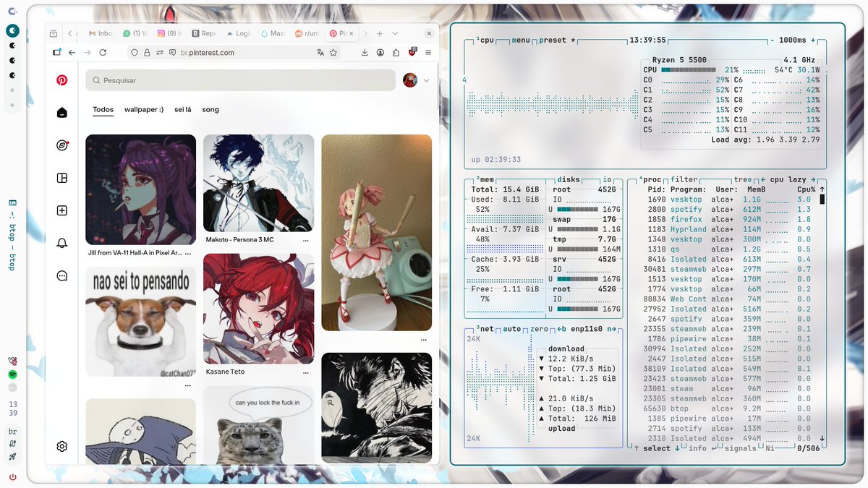Open the list all tabs dropdown

point(395,34)
